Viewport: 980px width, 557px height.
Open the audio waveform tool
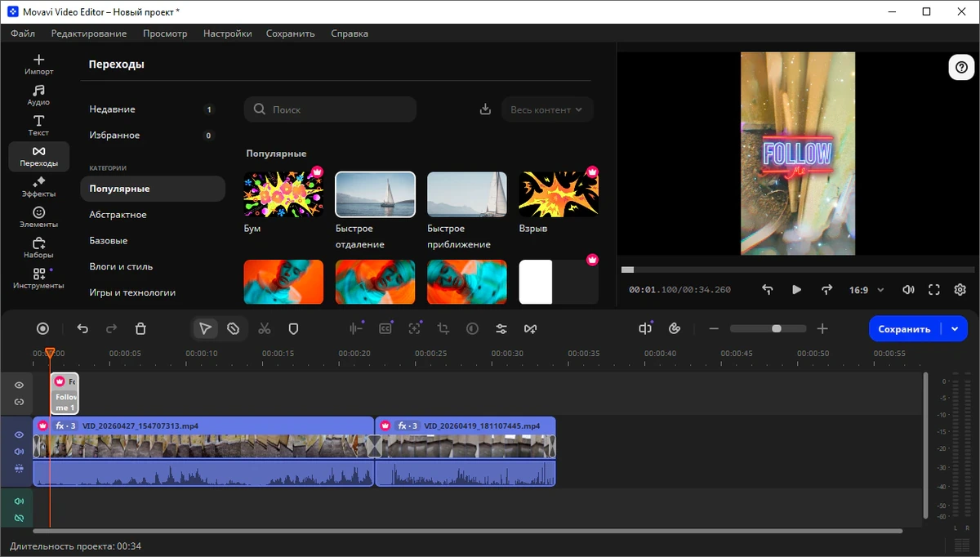tap(356, 328)
